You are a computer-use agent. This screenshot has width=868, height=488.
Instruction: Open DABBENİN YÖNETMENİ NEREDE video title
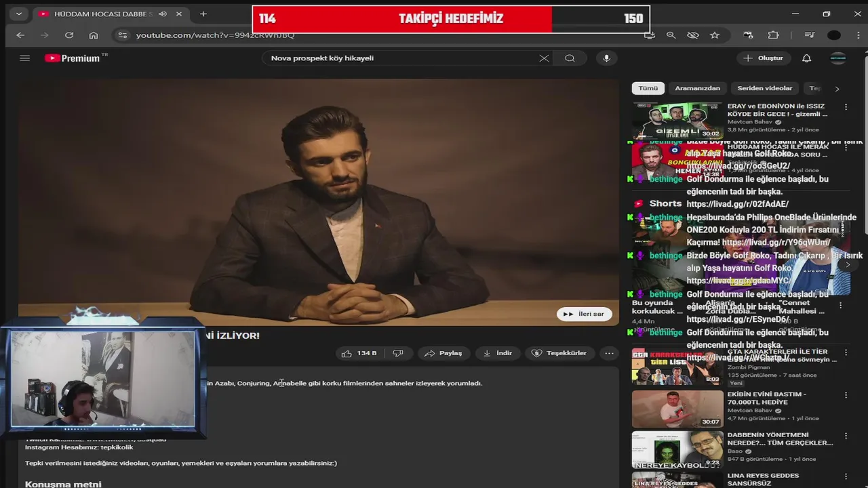click(780, 439)
